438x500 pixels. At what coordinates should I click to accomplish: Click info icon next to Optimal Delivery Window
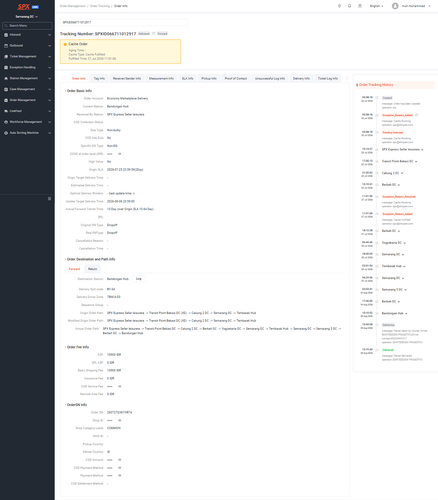134,193
